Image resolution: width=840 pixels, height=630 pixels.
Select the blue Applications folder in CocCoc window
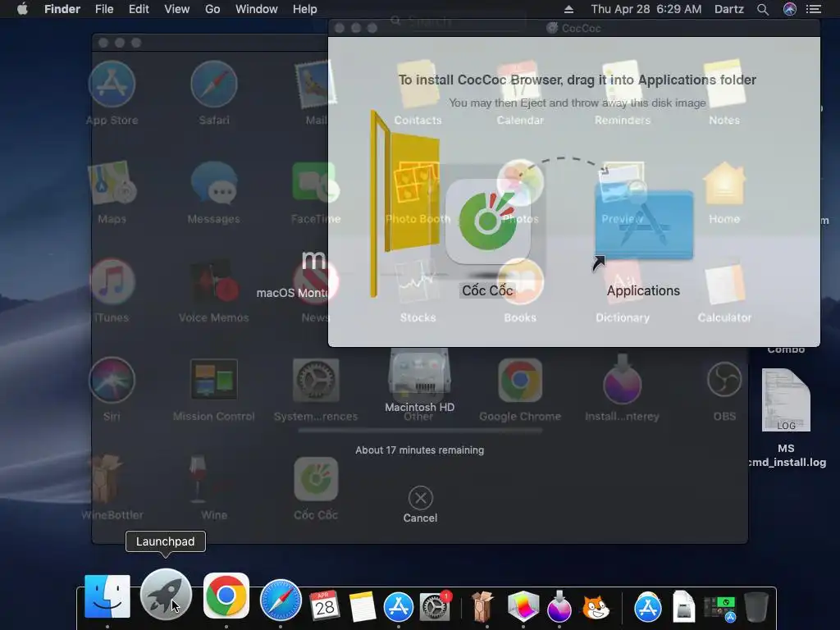pos(644,225)
